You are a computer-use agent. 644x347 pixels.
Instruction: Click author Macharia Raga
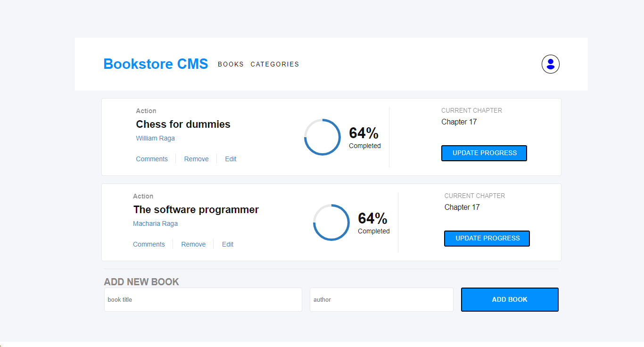point(155,223)
